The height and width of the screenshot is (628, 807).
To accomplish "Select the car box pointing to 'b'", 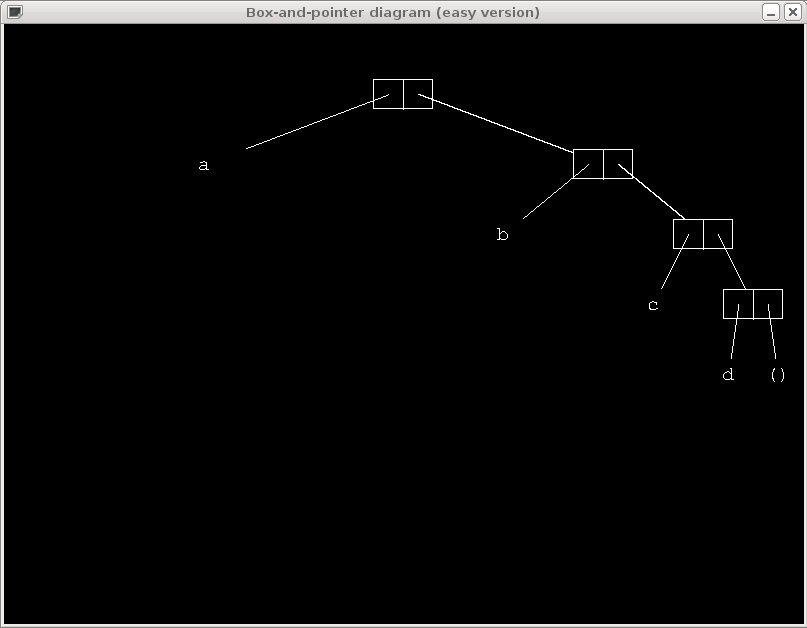I will 588,164.
